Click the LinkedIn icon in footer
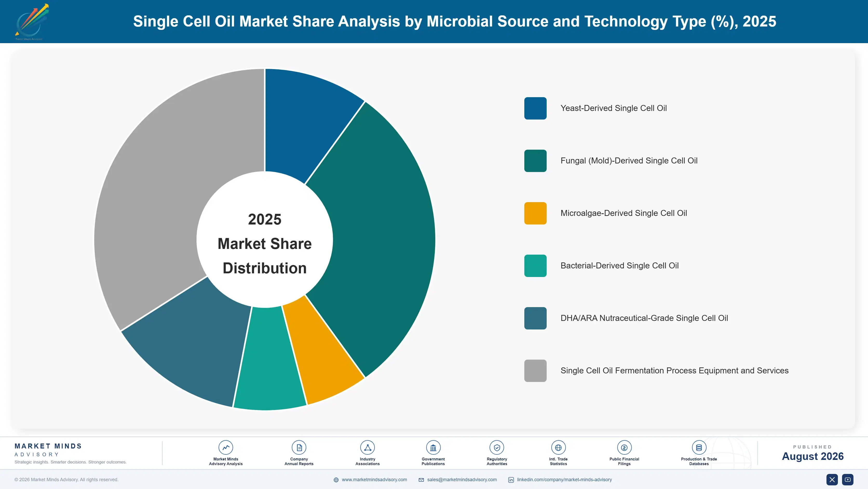This screenshot has height=489, width=868. click(x=511, y=480)
